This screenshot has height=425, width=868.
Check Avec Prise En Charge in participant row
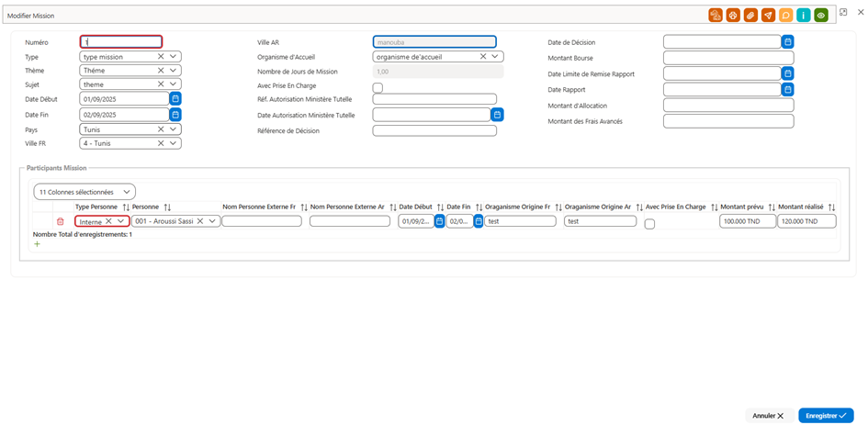pos(650,224)
